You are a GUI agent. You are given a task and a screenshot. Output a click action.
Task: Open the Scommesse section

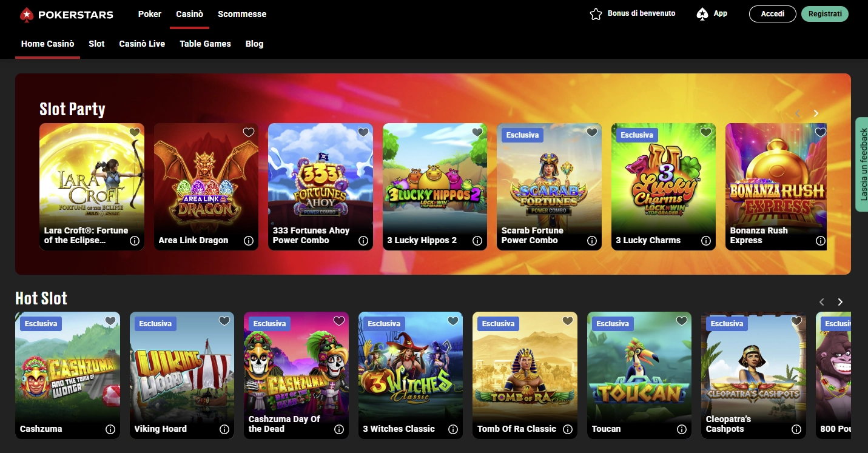point(242,14)
